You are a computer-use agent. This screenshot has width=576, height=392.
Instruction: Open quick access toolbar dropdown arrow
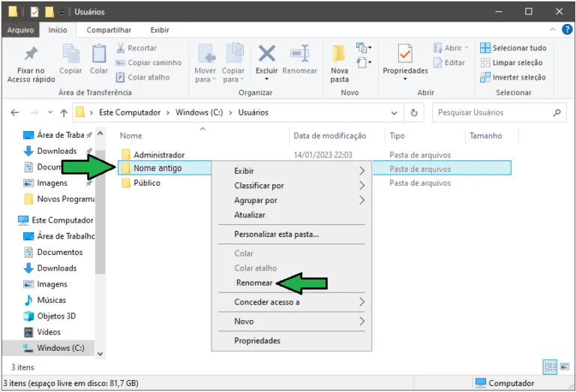coord(61,12)
